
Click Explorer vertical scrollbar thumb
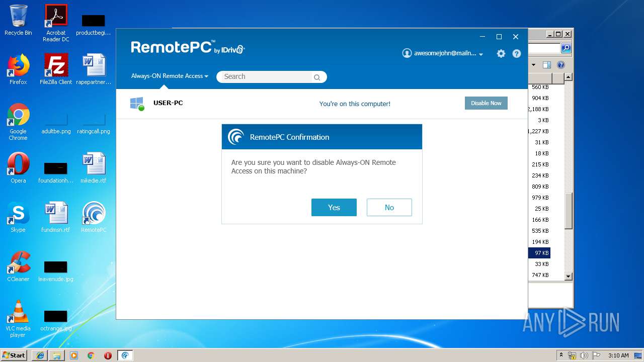[569, 211]
